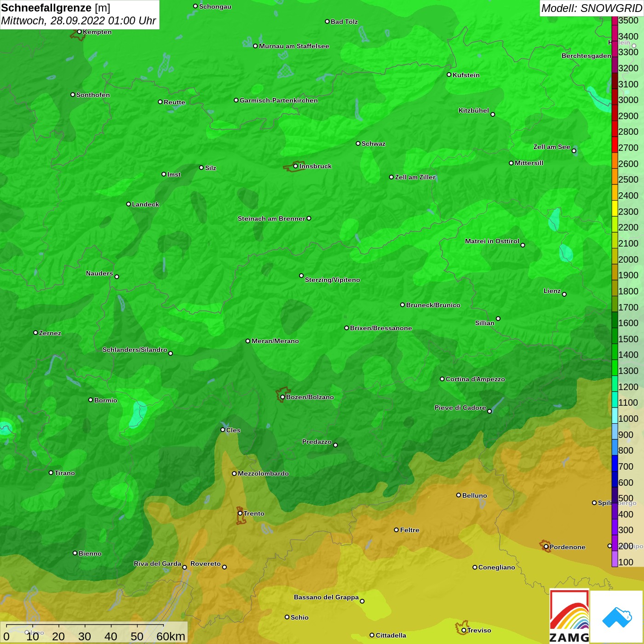This screenshot has height=644, width=644.
Task: Click the Sillian label
Action: tap(485, 323)
